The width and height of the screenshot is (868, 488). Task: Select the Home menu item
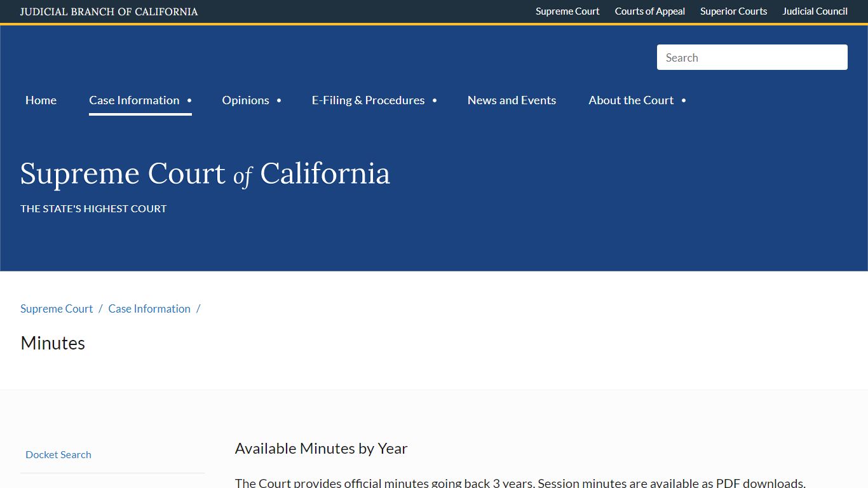tap(41, 100)
